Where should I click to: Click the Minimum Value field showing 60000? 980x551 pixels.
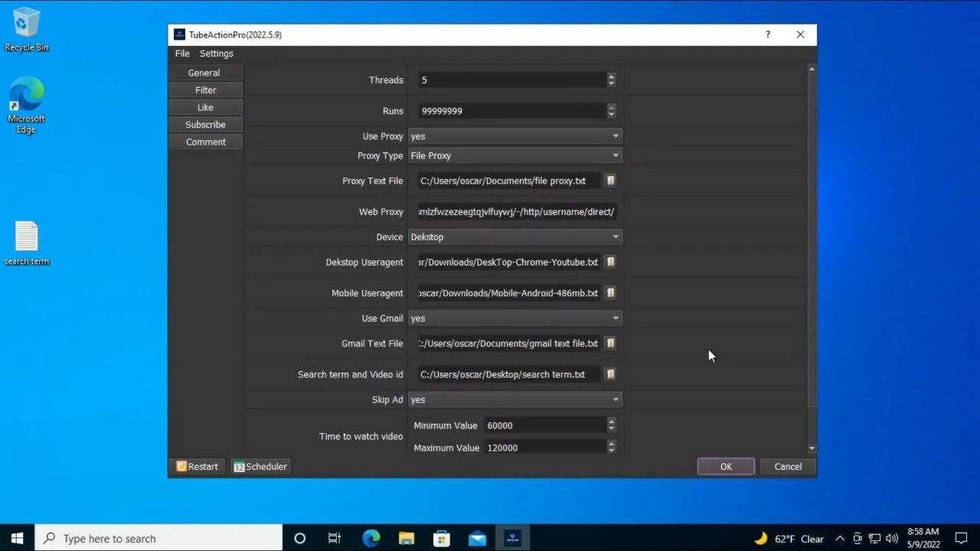544,425
